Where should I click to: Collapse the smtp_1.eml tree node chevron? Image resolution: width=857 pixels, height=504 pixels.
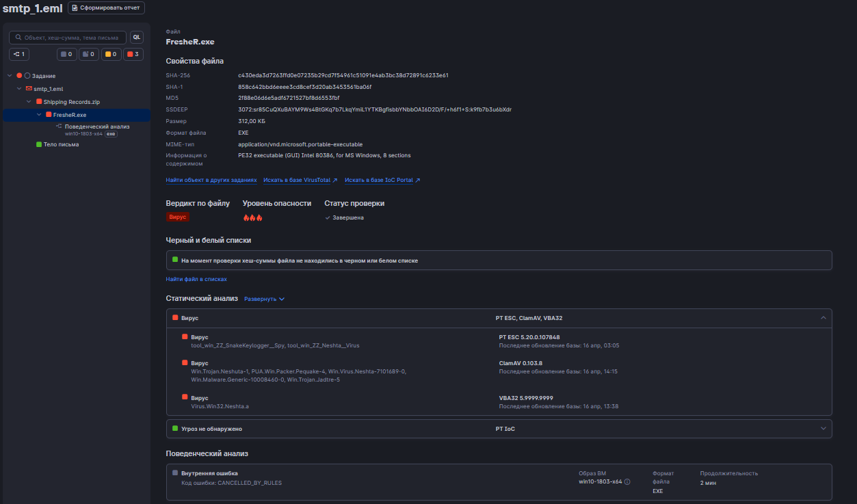tap(19, 89)
